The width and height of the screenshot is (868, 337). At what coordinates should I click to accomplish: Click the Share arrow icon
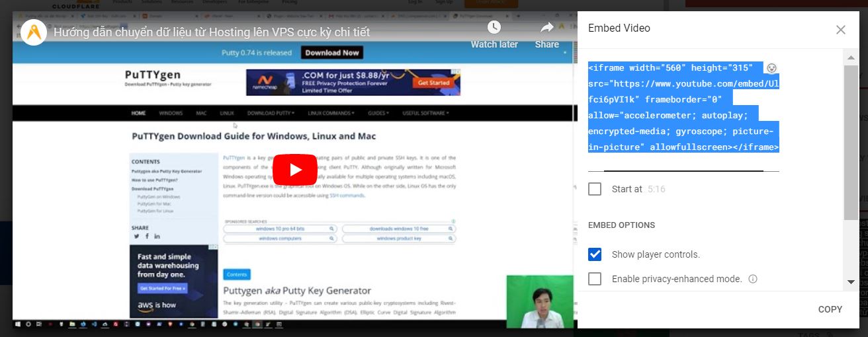546,27
